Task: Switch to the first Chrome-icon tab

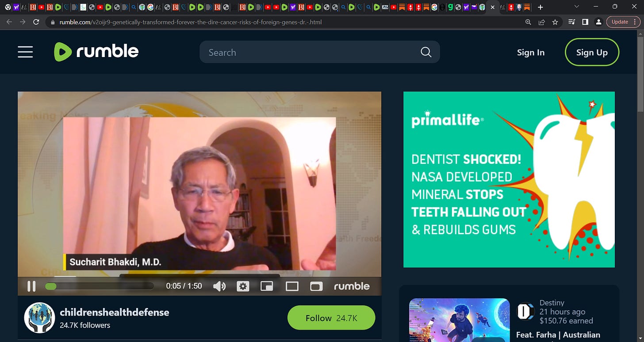Action: [8, 7]
